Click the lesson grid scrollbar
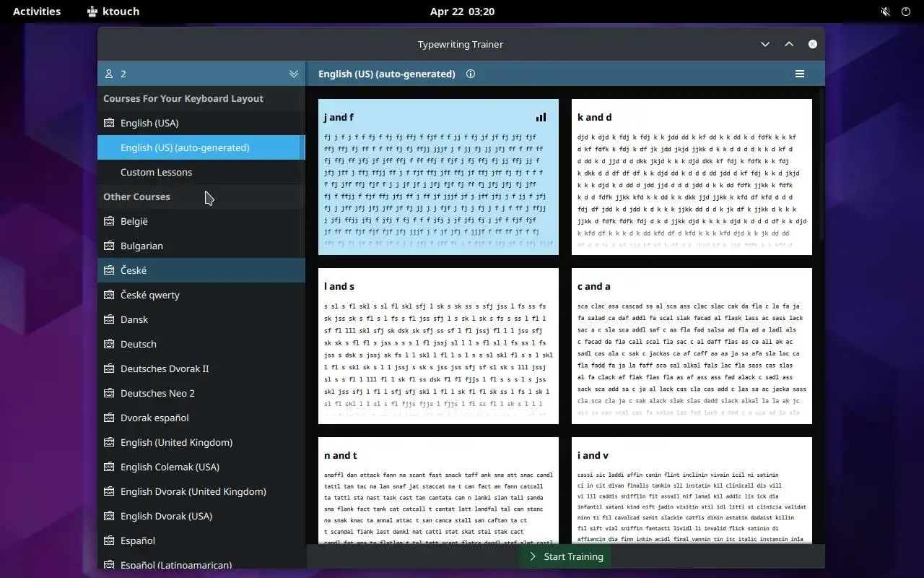924x578 pixels. click(821, 163)
